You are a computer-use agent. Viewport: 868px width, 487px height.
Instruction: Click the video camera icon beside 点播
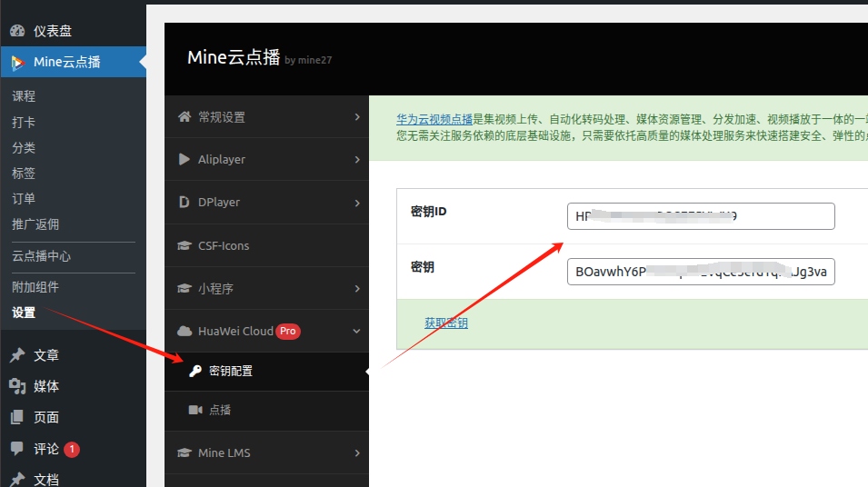point(195,410)
